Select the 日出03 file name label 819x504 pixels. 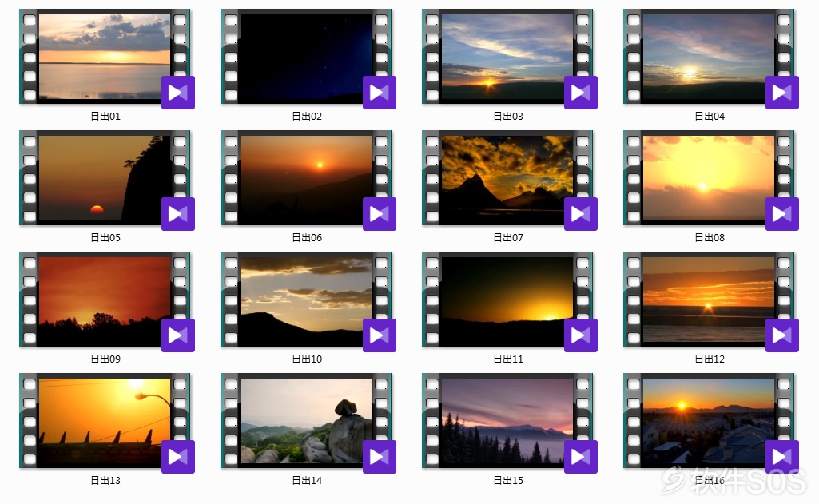508,117
